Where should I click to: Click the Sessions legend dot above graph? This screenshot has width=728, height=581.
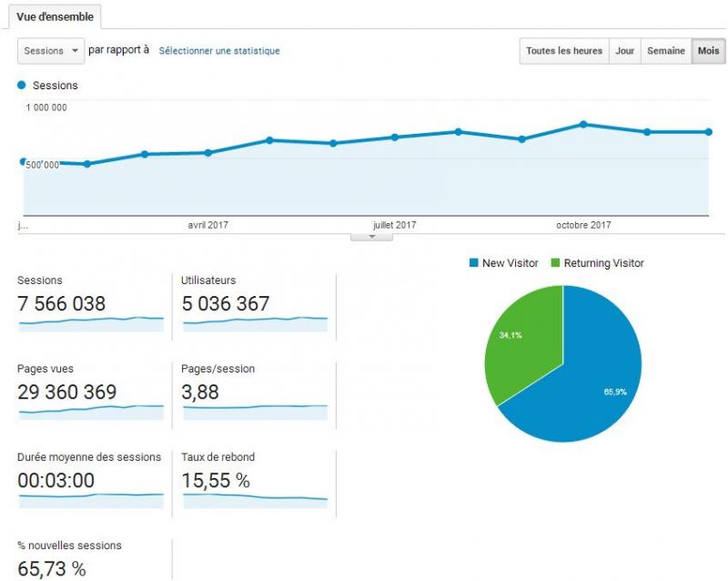click(x=23, y=86)
